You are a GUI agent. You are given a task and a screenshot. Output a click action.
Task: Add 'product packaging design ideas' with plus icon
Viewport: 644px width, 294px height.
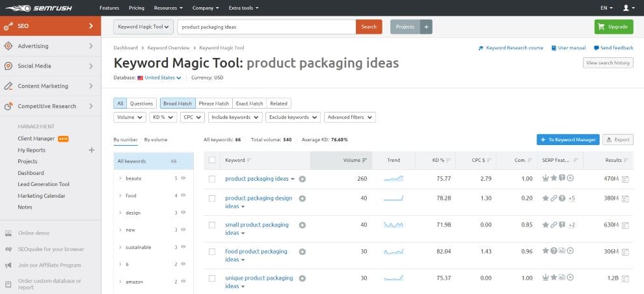(x=302, y=198)
